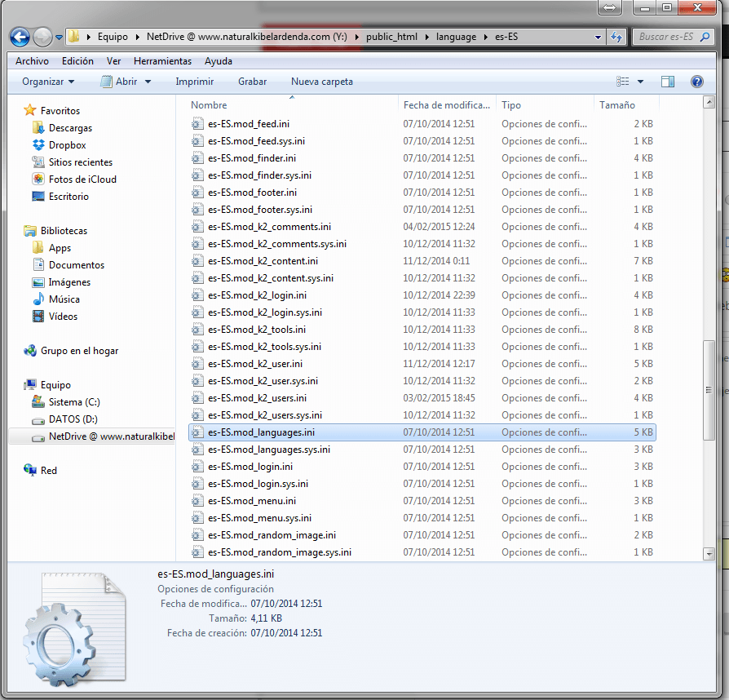Navigate to public_html in the breadcrumb
Image resolution: width=729 pixels, height=700 pixels.
point(391,37)
